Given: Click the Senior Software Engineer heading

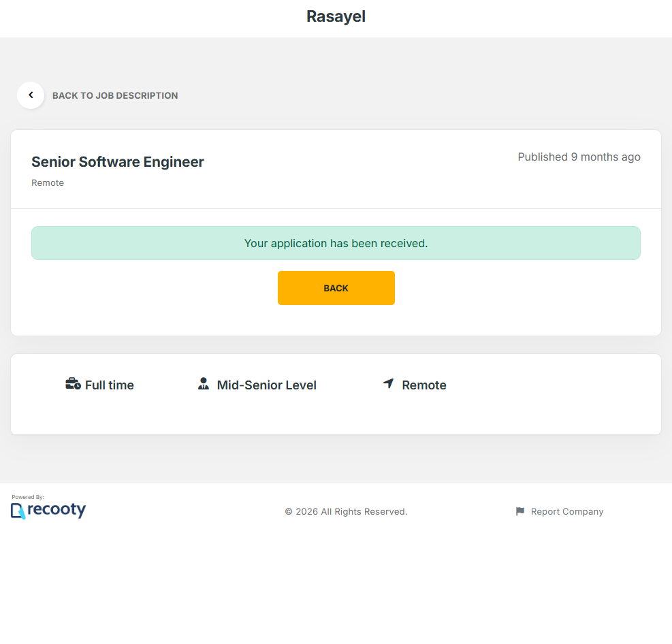Looking at the screenshot, I should [x=118, y=162].
